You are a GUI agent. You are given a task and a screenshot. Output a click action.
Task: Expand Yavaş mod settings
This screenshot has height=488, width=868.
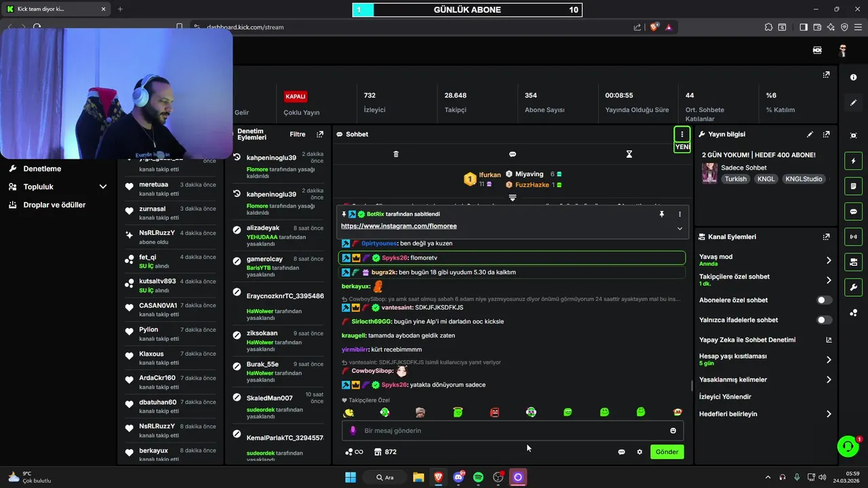tap(829, 260)
